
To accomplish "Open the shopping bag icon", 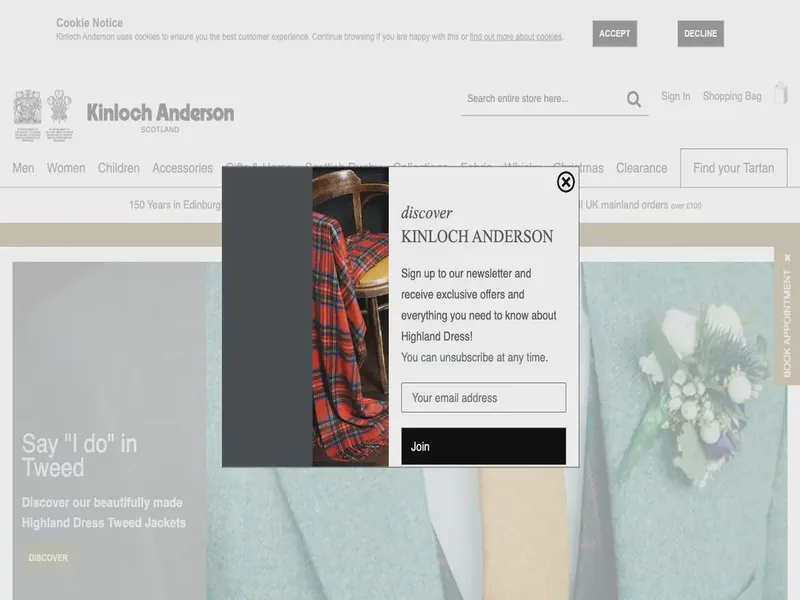I will (x=781, y=94).
